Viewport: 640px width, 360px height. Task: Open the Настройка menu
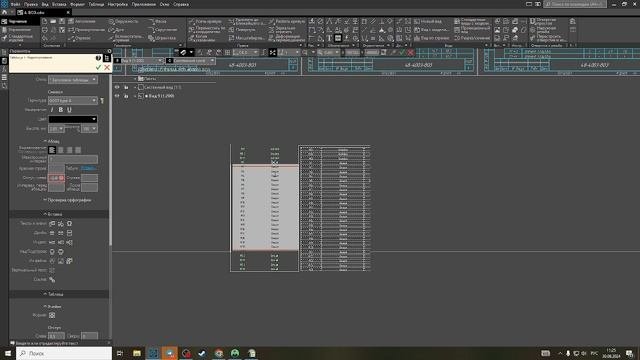tap(118, 4)
